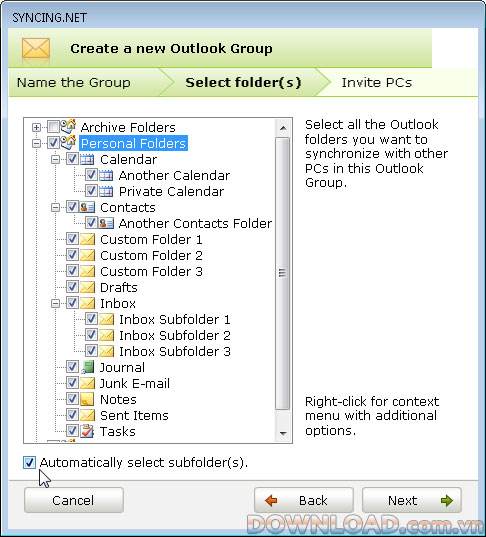
Task: Click the folder list scrollbar thumb
Action: point(283,273)
